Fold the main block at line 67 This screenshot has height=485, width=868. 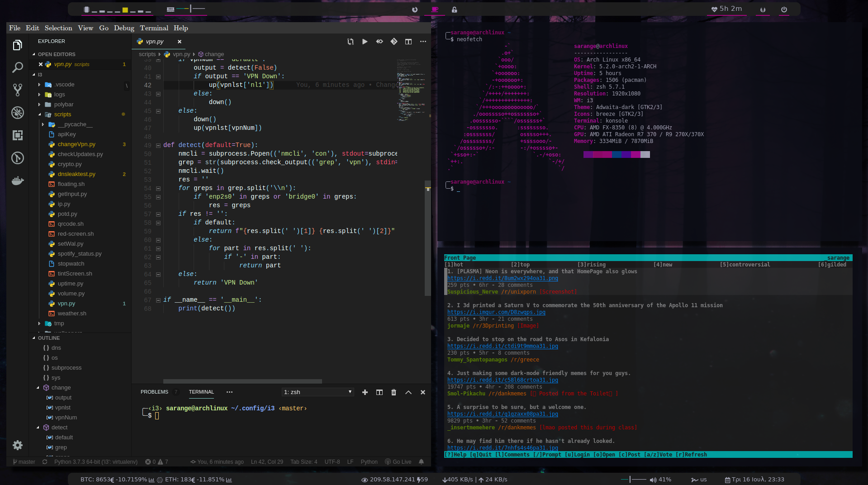click(x=158, y=300)
